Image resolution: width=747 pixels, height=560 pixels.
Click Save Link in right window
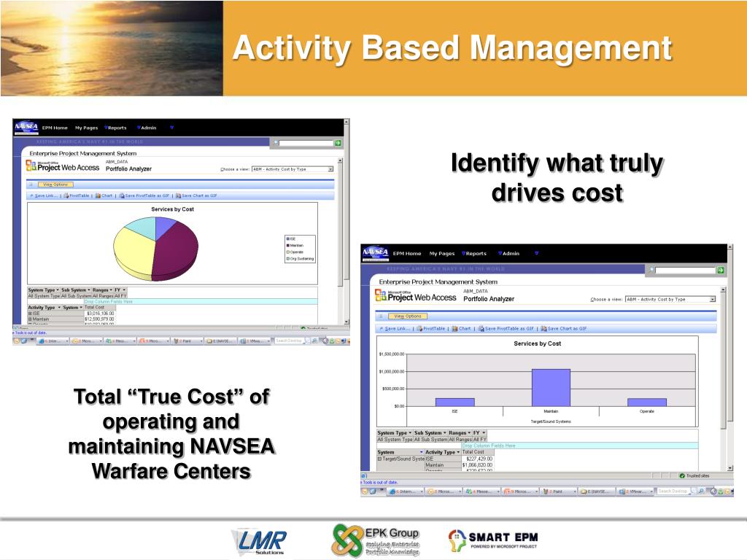pyautogui.click(x=396, y=329)
